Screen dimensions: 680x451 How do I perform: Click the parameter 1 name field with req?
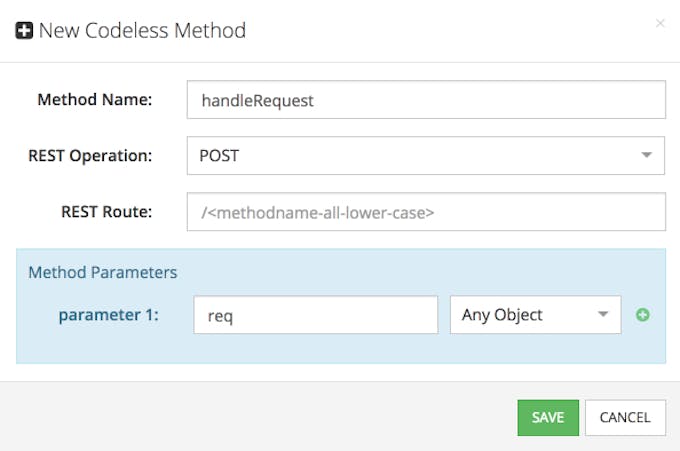[315, 315]
